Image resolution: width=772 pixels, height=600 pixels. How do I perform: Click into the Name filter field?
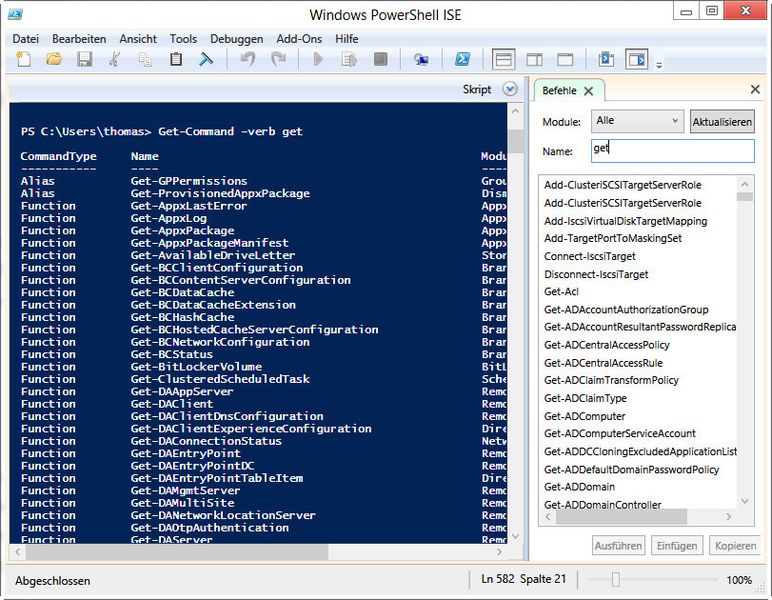(673, 150)
